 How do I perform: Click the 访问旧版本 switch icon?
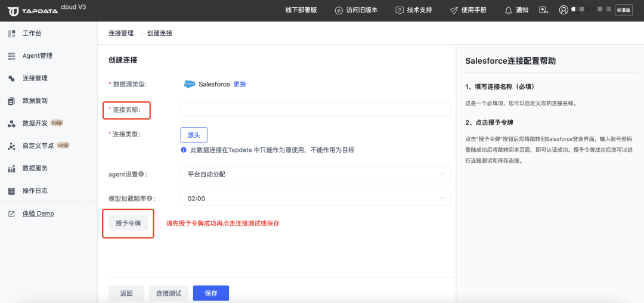[x=339, y=10]
